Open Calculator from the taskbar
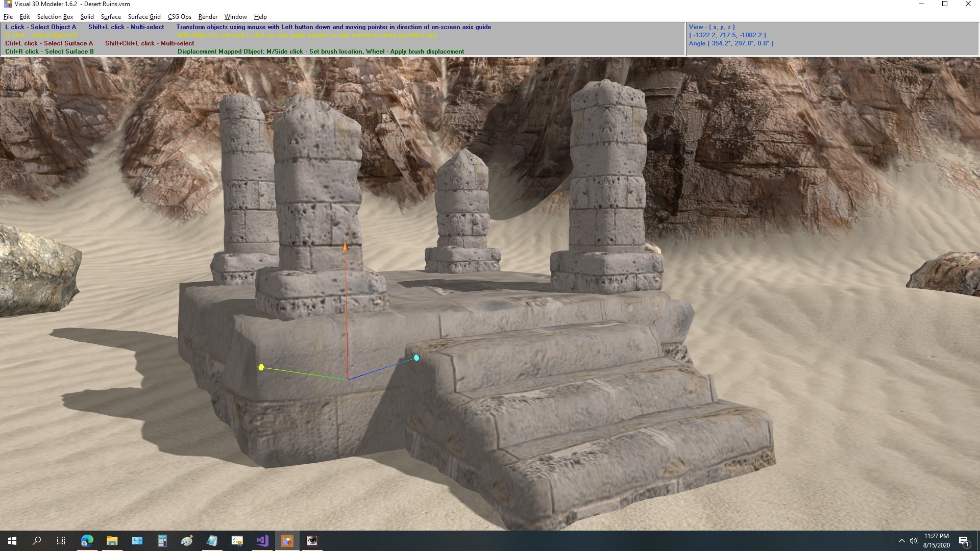 coord(162,541)
